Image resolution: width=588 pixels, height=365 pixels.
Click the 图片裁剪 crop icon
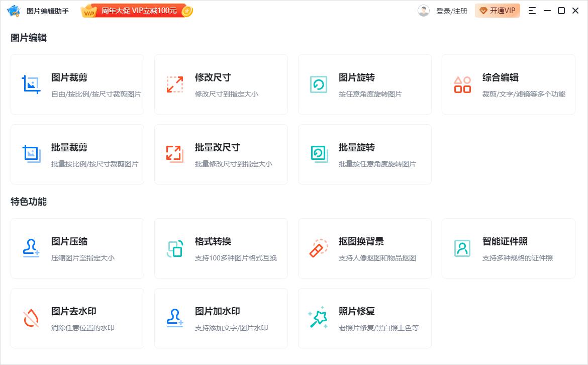(31, 84)
